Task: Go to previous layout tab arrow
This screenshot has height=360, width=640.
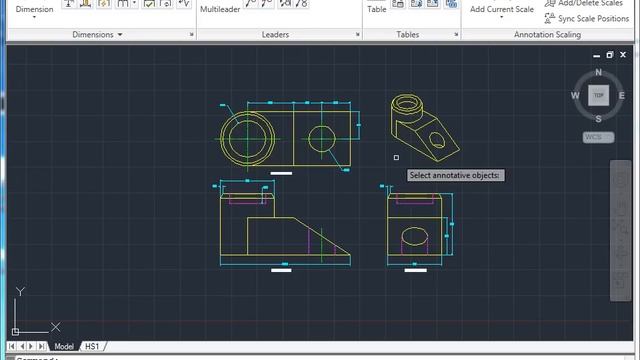Action: coord(22,347)
